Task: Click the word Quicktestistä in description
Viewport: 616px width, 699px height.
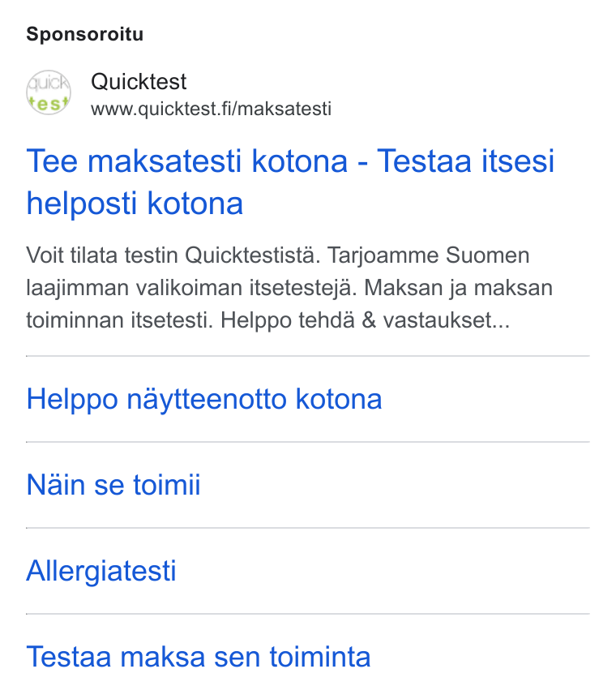Action: point(253,255)
